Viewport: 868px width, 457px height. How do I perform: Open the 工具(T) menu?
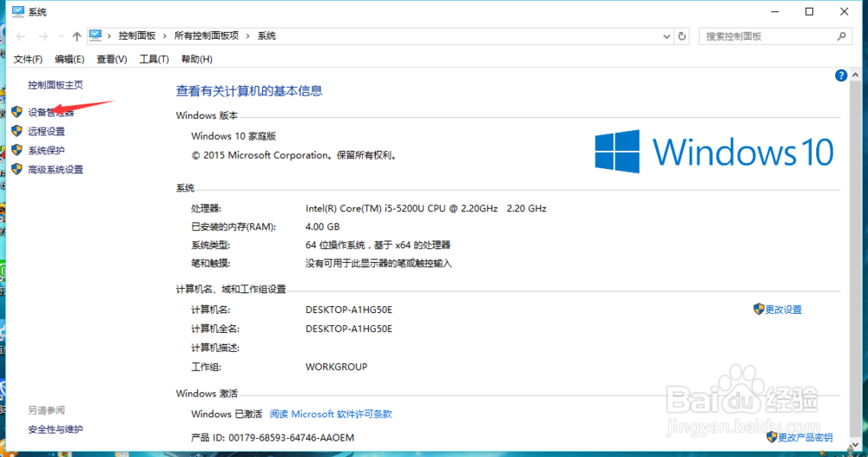coord(154,59)
